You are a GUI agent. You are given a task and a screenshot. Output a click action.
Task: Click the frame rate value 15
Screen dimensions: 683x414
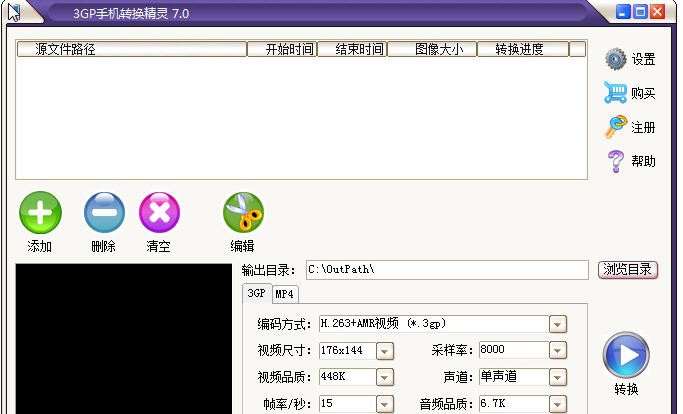pos(326,403)
